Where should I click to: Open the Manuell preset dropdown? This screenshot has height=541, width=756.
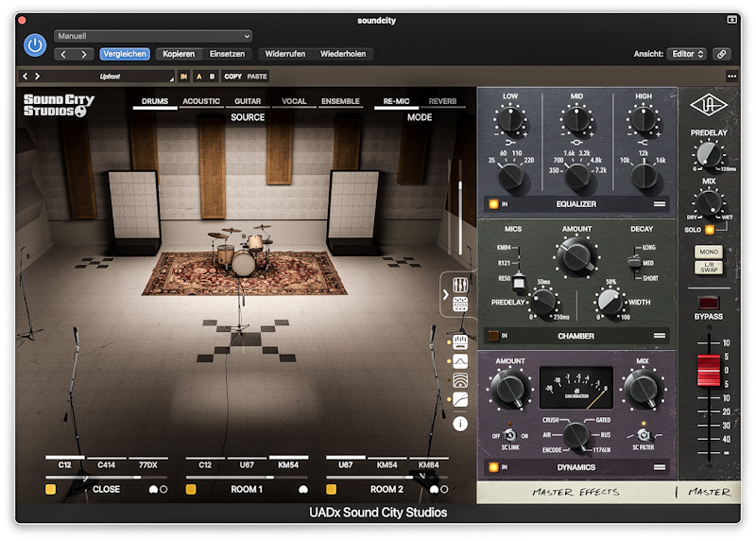point(153,36)
